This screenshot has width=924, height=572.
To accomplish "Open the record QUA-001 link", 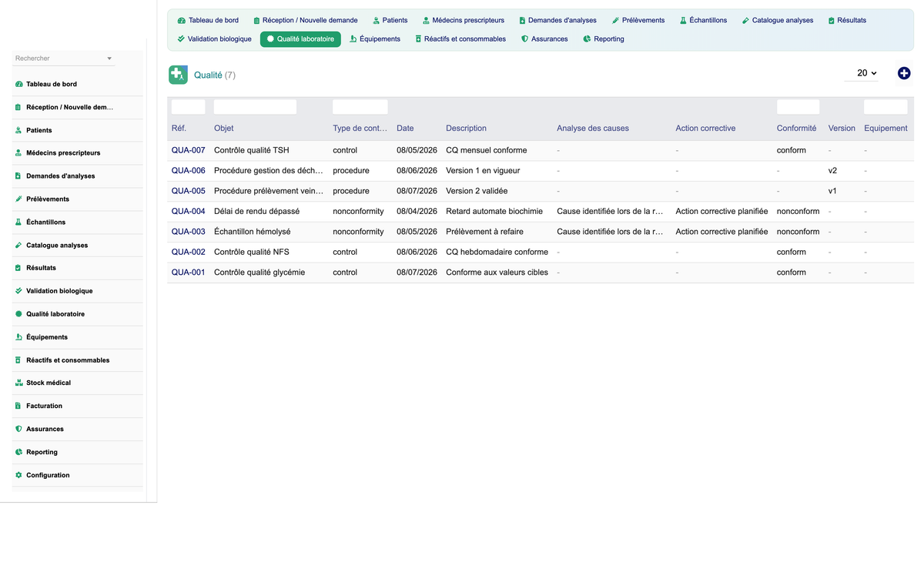I will pos(188,272).
